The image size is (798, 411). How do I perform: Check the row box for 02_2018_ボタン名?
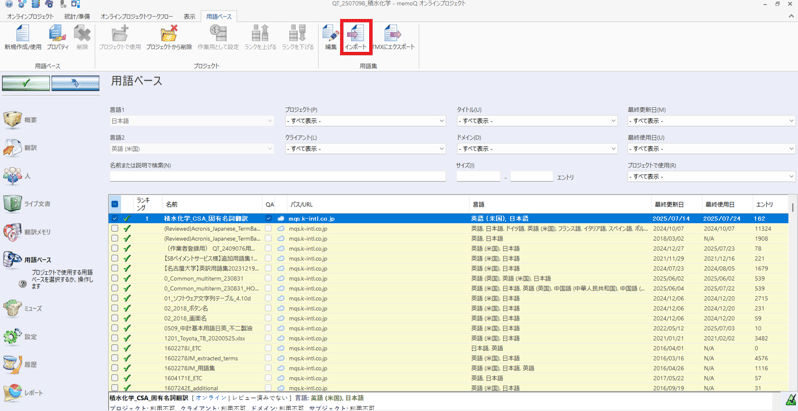coord(115,308)
